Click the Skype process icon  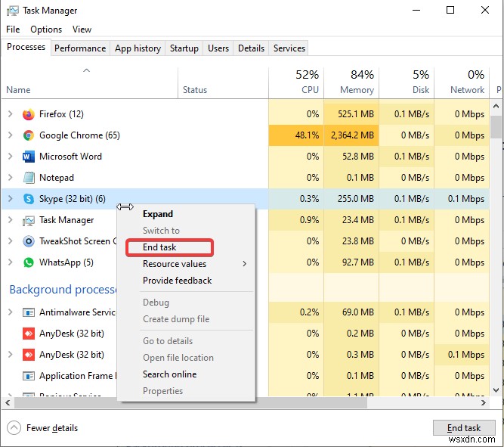point(28,199)
